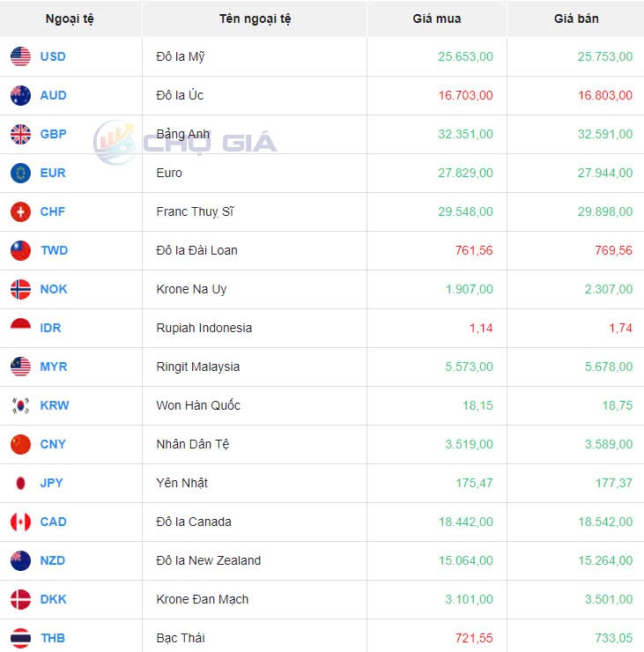Click the South Korean flag icon
The width and height of the screenshot is (644, 652).
coord(20,405)
